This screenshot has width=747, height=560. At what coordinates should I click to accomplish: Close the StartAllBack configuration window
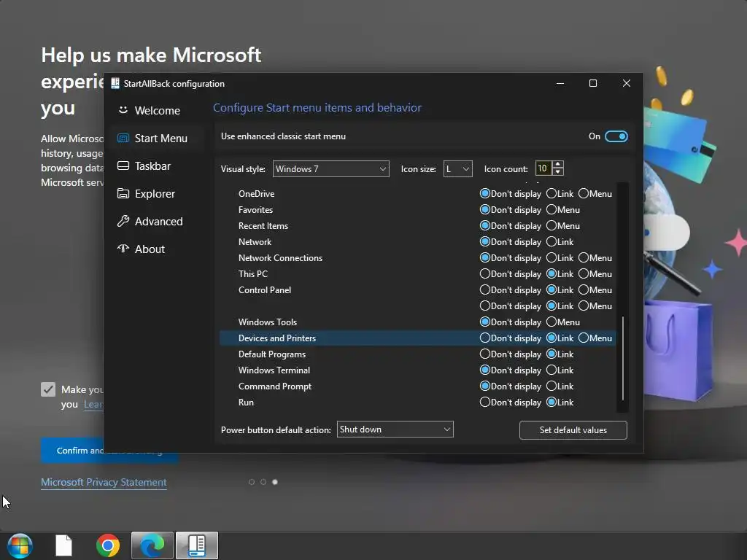point(627,83)
